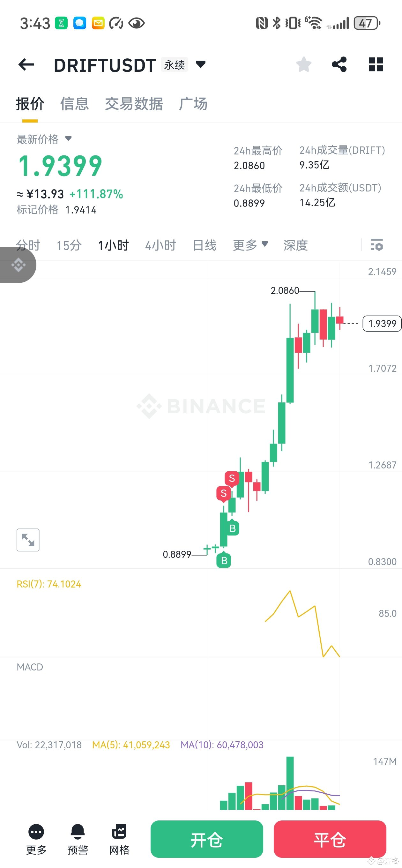Image resolution: width=402 pixels, height=868 pixels.
Task: Tap the share icon
Action: pyautogui.click(x=339, y=64)
